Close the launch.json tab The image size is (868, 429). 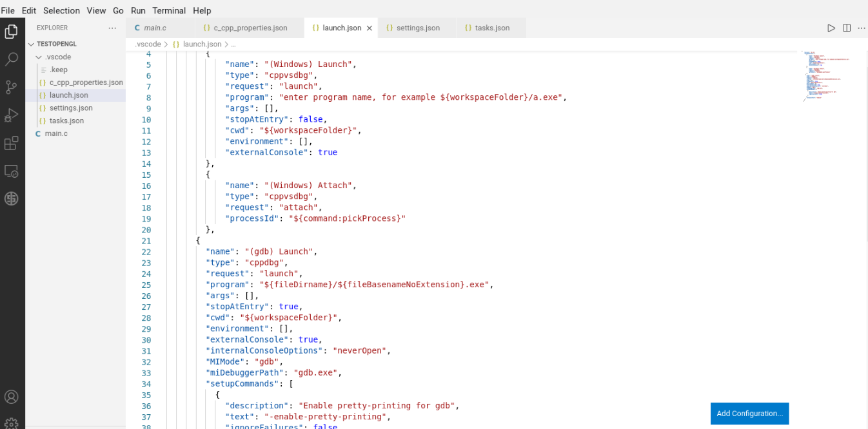tap(370, 28)
